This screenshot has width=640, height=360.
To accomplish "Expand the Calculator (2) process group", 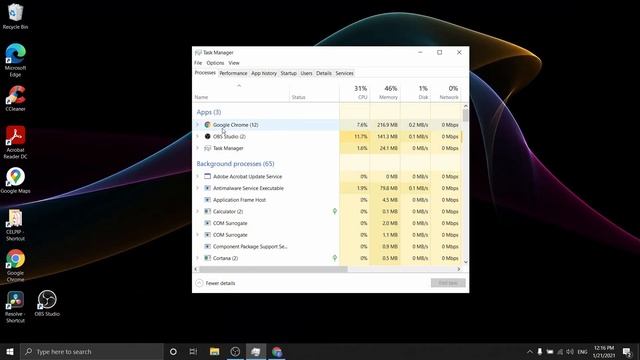I will click(198, 211).
